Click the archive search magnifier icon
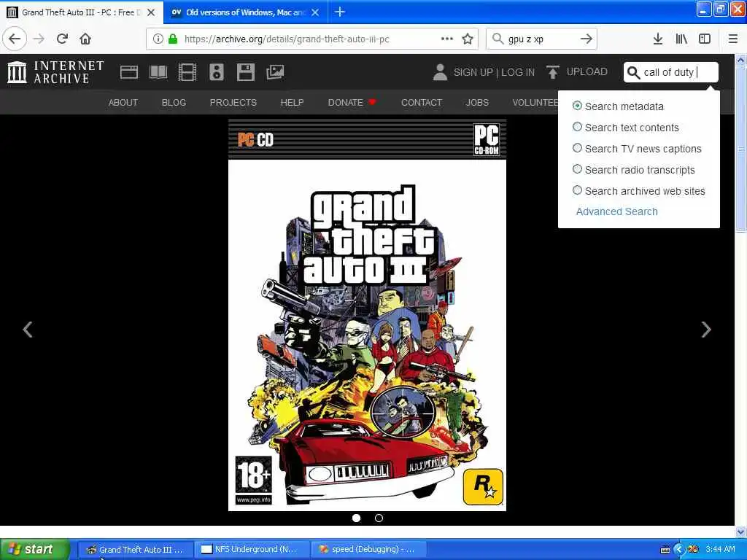Image resolution: width=747 pixels, height=560 pixels. 633,72
